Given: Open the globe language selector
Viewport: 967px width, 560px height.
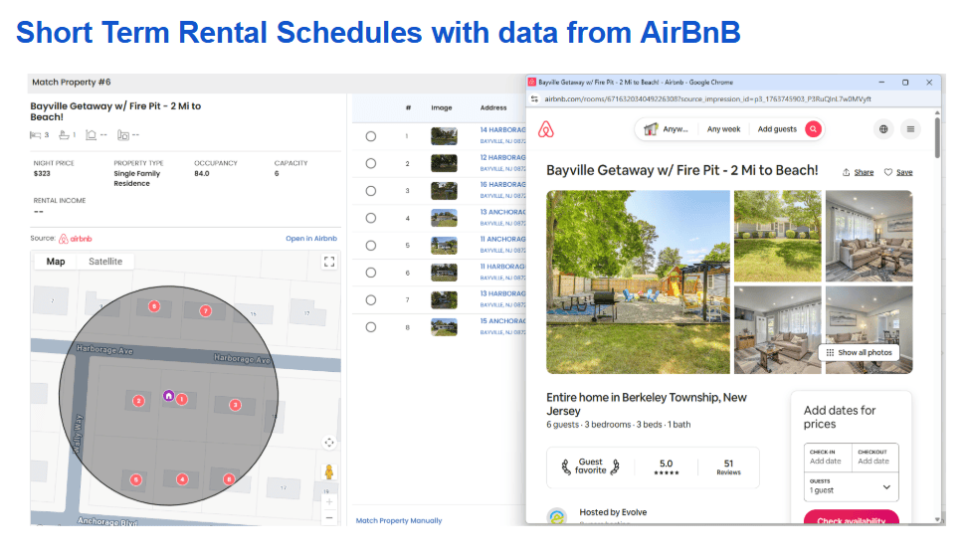Looking at the screenshot, I should [883, 129].
